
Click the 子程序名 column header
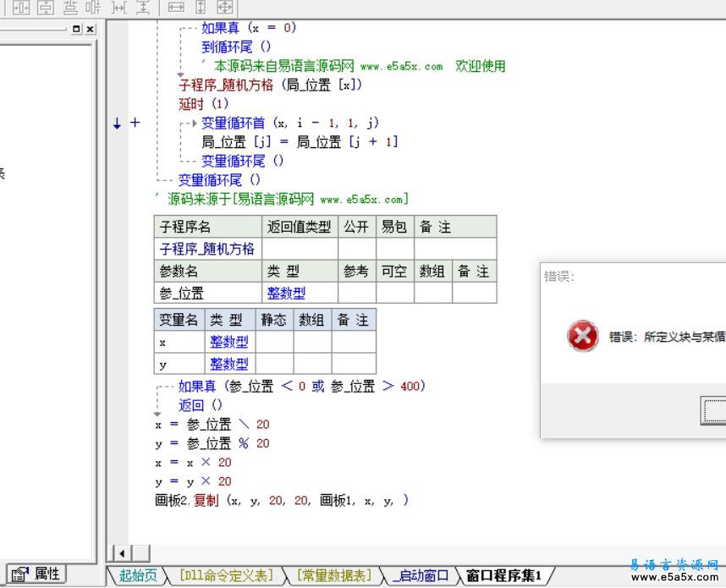tap(207, 227)
